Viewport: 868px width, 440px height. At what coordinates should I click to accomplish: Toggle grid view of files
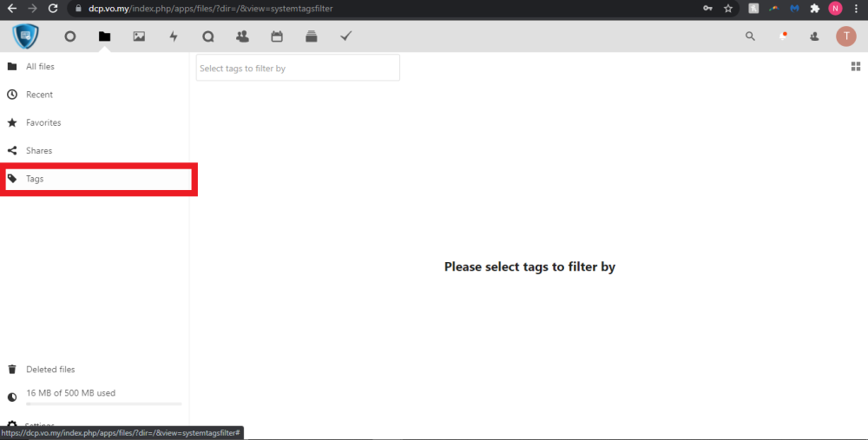click(855, 67)
